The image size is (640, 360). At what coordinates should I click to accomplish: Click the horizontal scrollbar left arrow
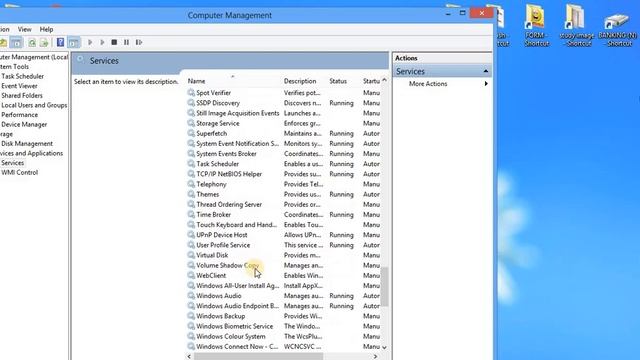[189, 356]
